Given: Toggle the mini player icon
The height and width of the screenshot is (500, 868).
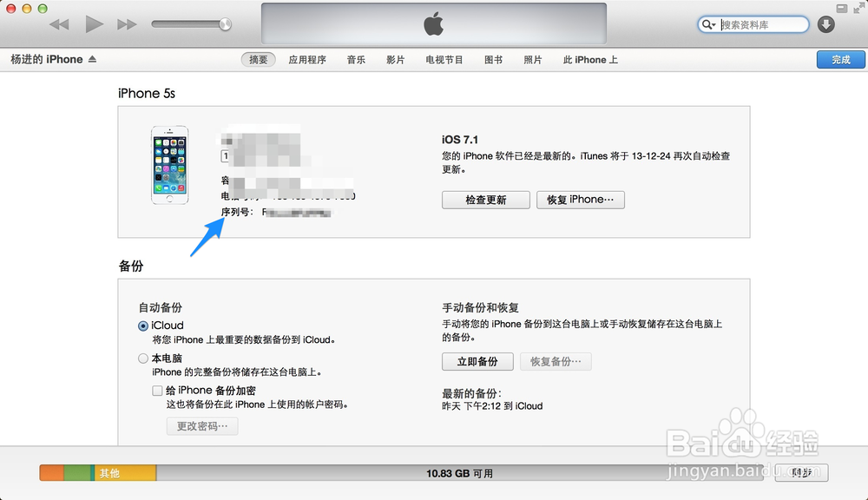Looking at the screenshot, I should [x=841, y=9].
